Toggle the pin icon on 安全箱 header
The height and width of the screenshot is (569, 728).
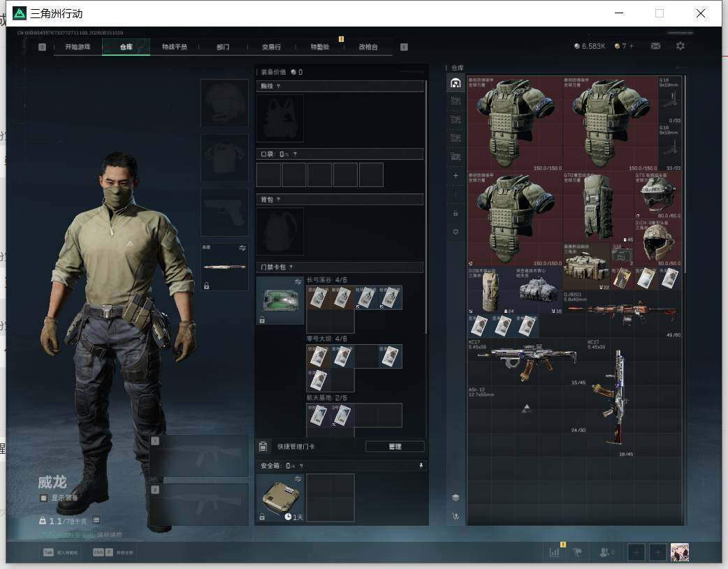pos(421,466)
